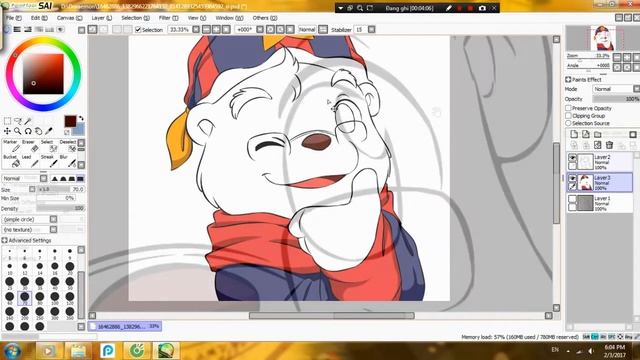Screen dimensions: 640x360
Task: Open the simple circle brush shape dropdown
Action: [29, 219]
